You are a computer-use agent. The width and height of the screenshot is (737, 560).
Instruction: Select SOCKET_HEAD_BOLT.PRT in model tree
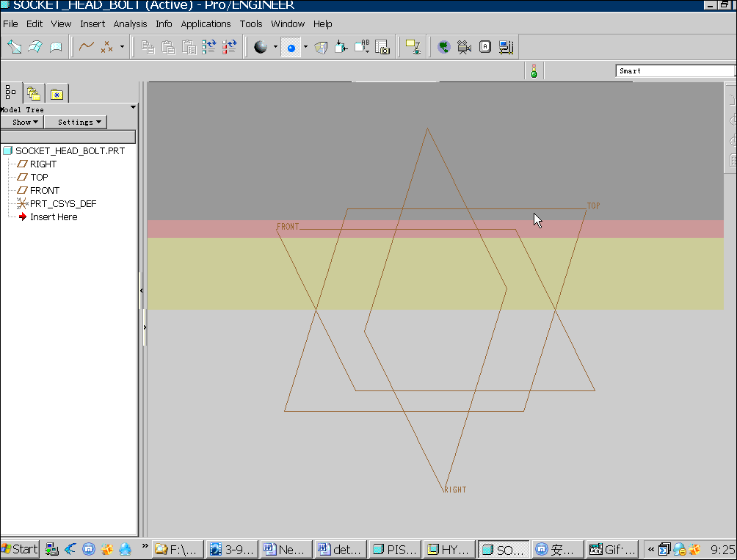tap(70, 150)
